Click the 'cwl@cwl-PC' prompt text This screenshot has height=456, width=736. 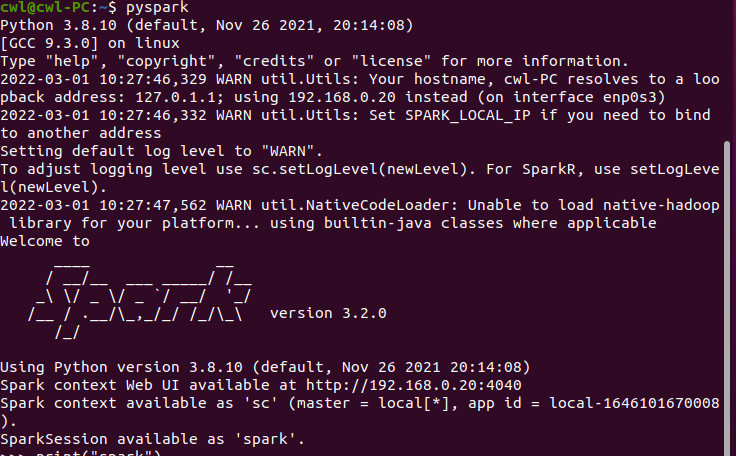point(45,7)
